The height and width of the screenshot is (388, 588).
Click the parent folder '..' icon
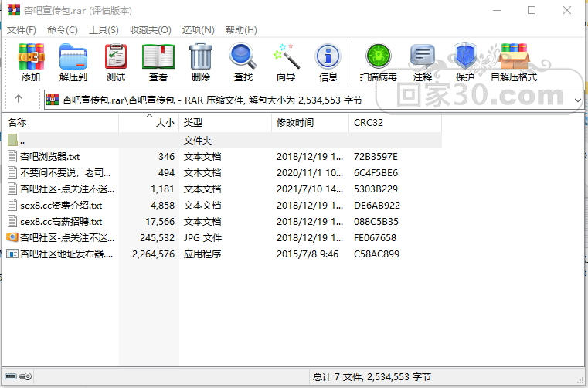coord(12,140)
